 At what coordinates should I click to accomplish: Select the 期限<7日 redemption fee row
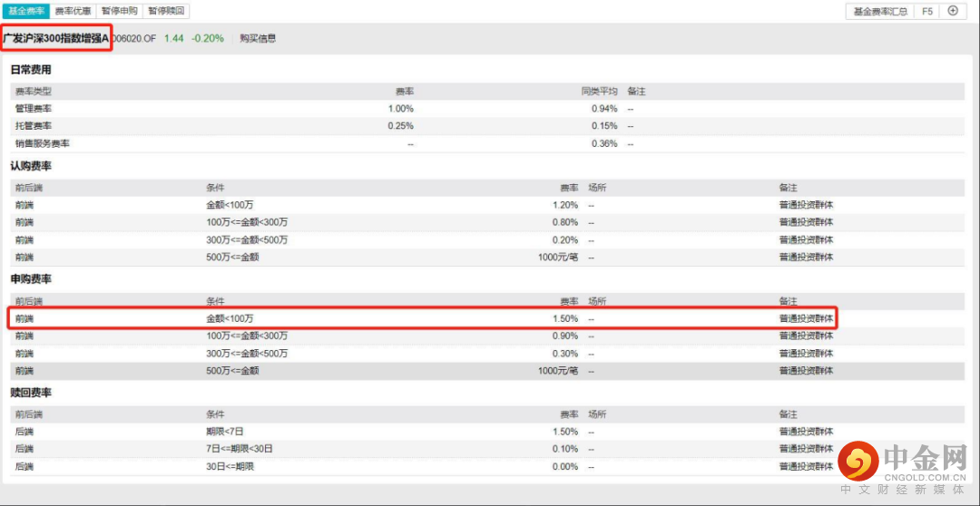click(x=421, y=432)
